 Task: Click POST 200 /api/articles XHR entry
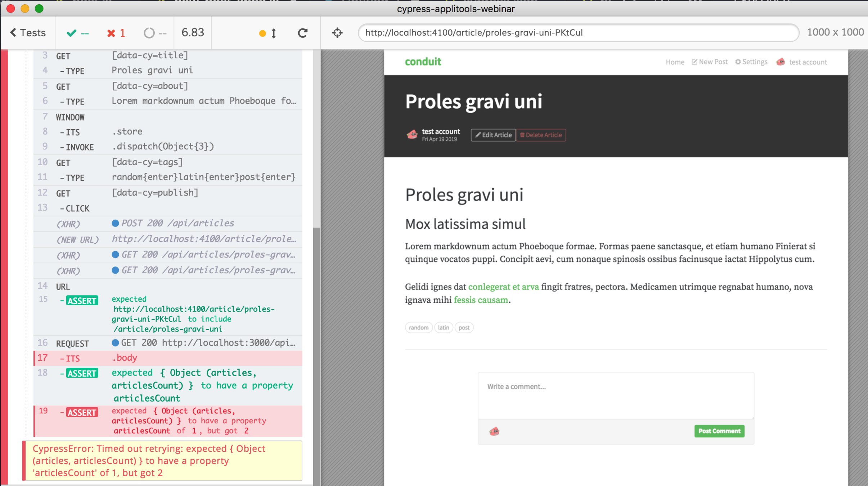pos(177,223)
